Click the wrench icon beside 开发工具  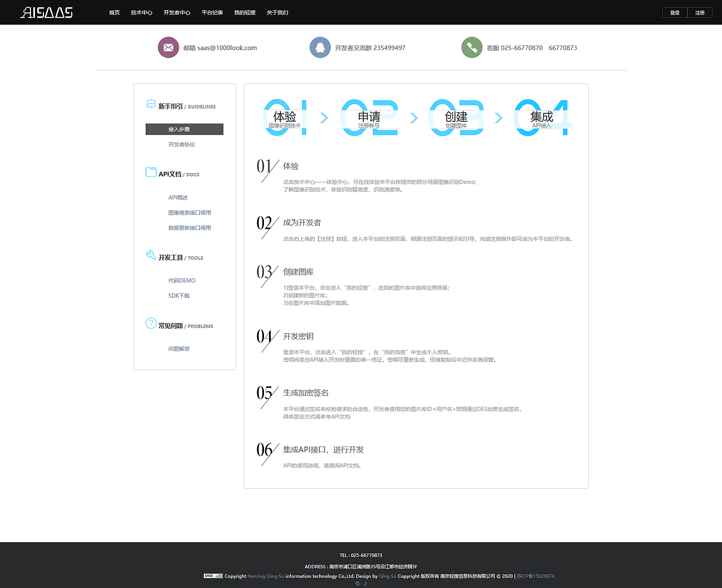click(x=151, y=255)
